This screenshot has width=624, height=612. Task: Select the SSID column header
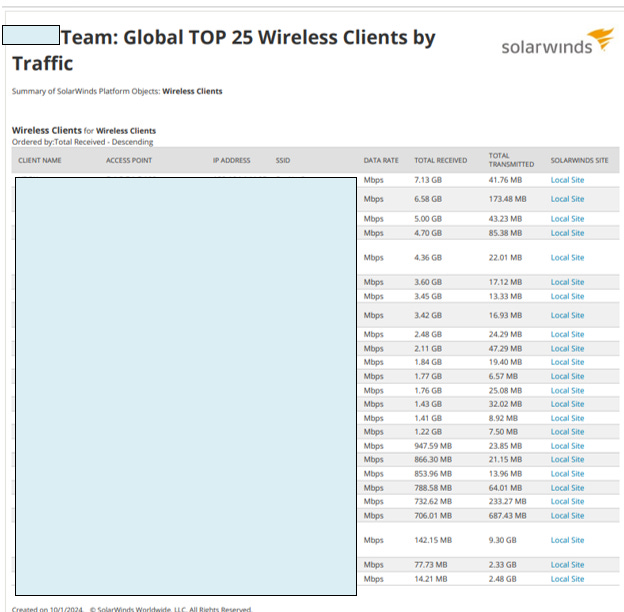pyautogui.click(x=283, y=160)
